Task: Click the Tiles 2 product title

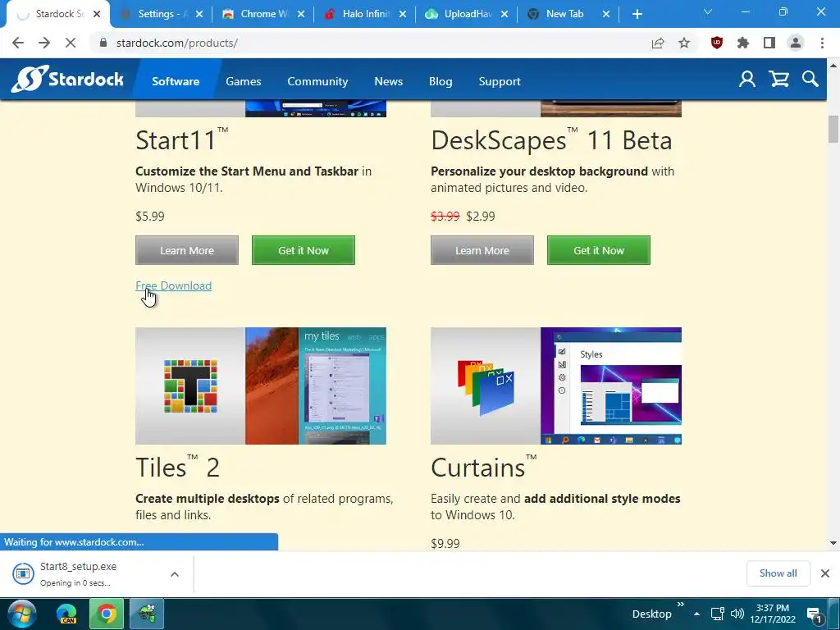Action: pos(177,468)
